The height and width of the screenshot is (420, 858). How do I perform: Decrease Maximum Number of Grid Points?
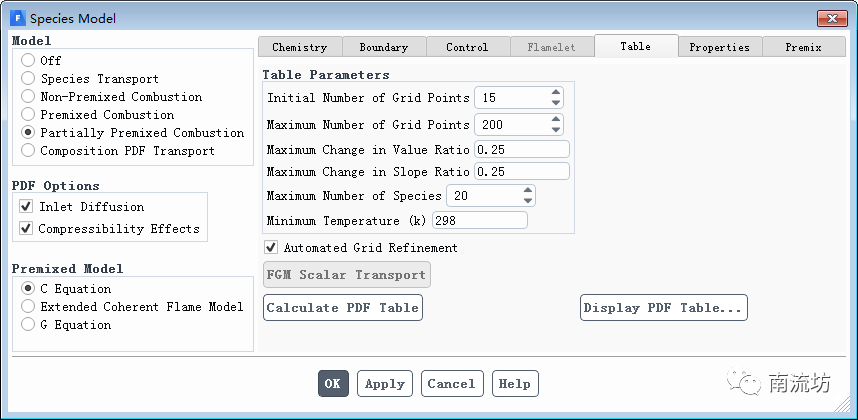[x=556, y=130]
